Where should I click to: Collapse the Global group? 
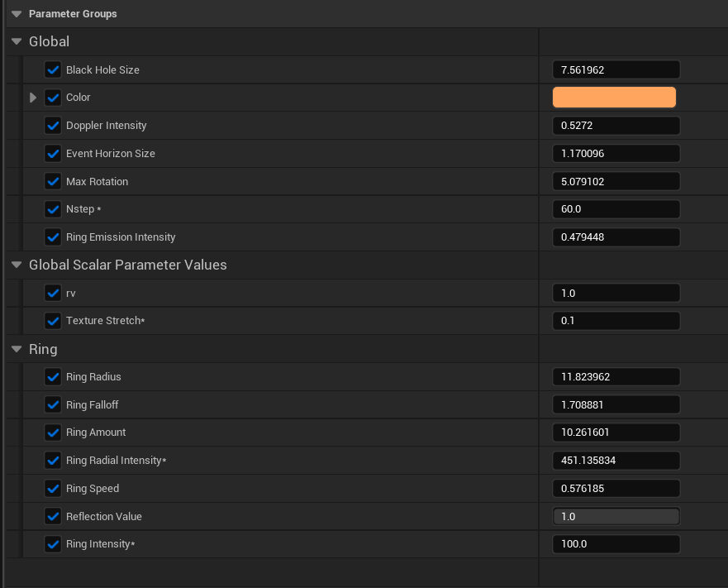pyautogui.click(x=17, y=41)
